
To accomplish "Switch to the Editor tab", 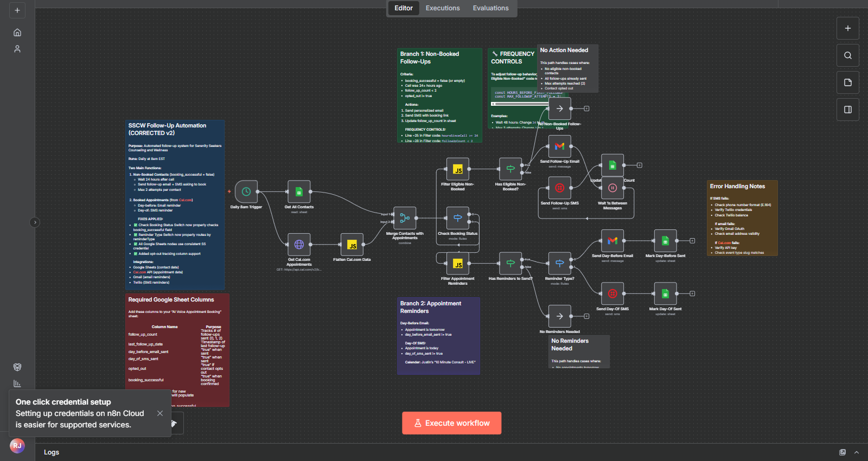I will (404, 8).
